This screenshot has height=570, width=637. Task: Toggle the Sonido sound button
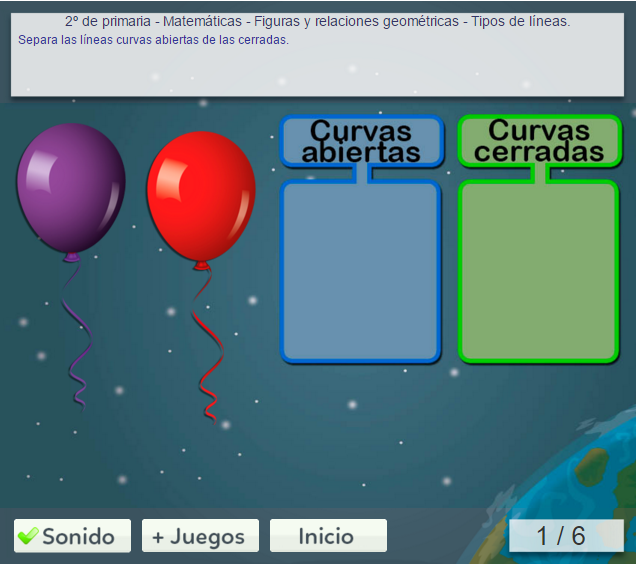(x=72, y=536)
